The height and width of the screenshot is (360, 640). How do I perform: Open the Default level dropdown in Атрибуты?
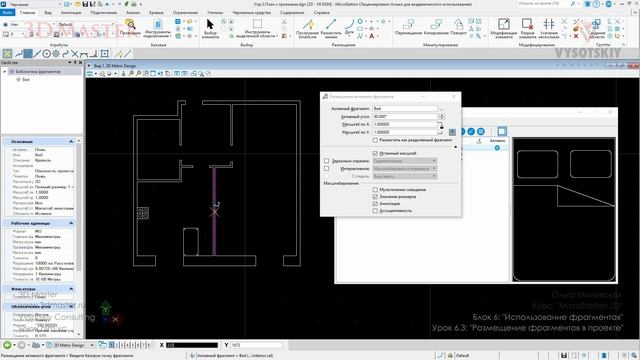point(85,24)
